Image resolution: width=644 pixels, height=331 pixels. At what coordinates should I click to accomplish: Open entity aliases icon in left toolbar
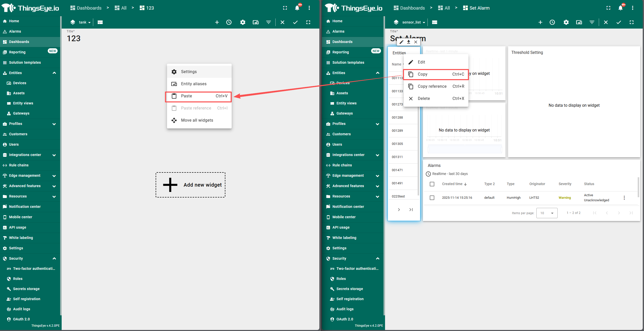point(255,22)
